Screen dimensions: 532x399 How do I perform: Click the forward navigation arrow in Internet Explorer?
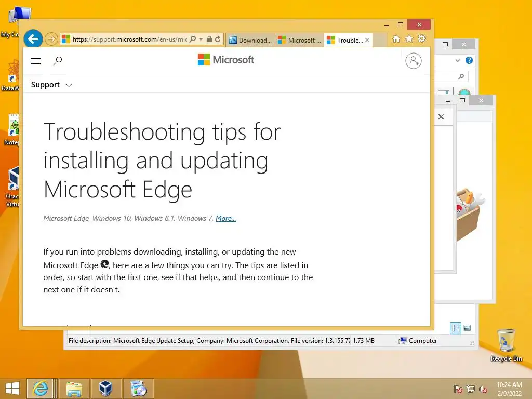51,39
